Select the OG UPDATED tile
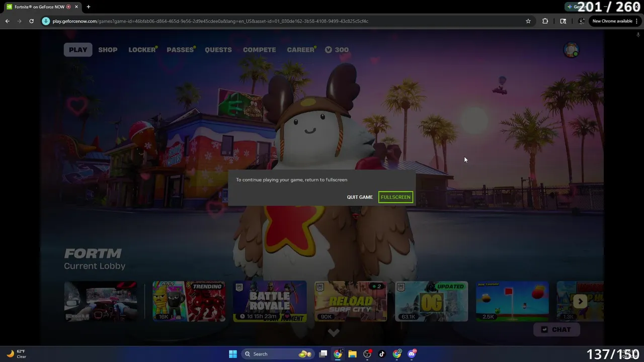The height and width of the screenshot is (362, 644). (432, 301)
